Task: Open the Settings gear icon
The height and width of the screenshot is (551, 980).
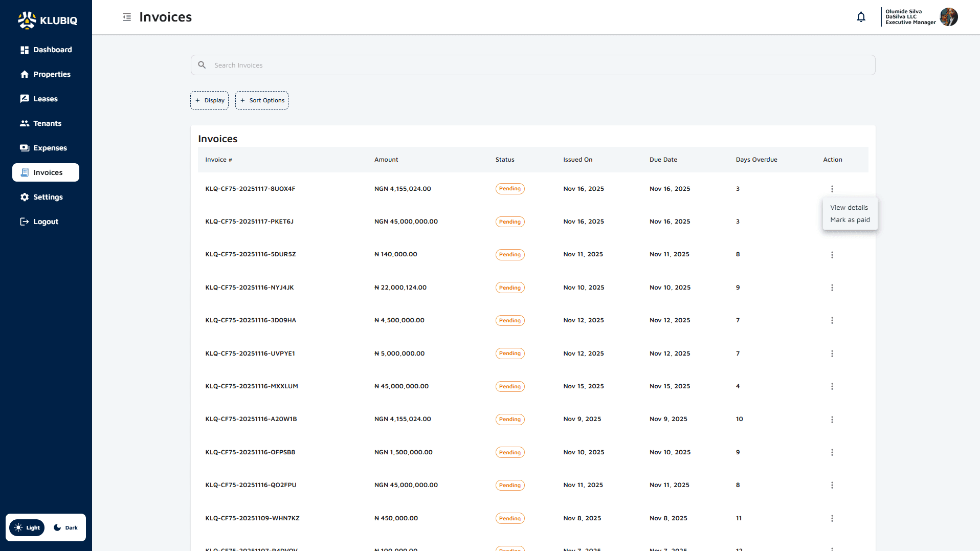Action: click(24, 197)
